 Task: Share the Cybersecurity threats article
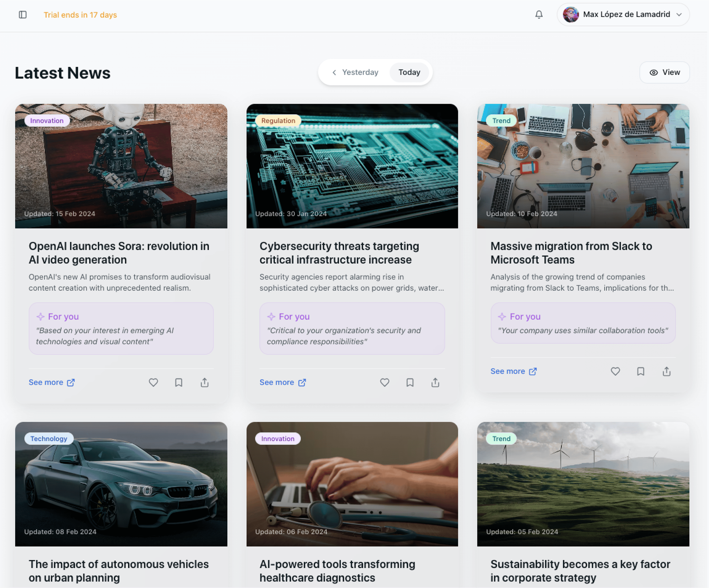click(435, 382)
